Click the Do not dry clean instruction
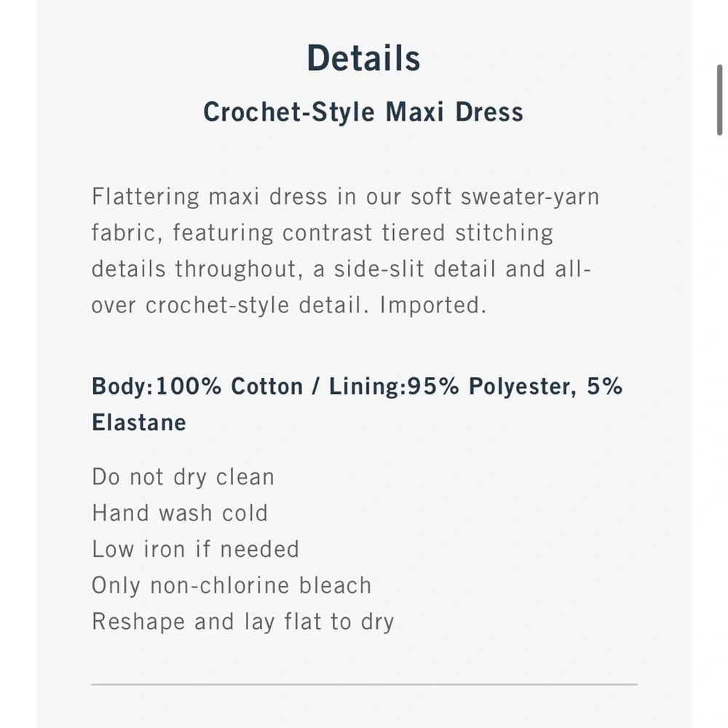This screenshot has height=728, width=728. click(183, 478)
